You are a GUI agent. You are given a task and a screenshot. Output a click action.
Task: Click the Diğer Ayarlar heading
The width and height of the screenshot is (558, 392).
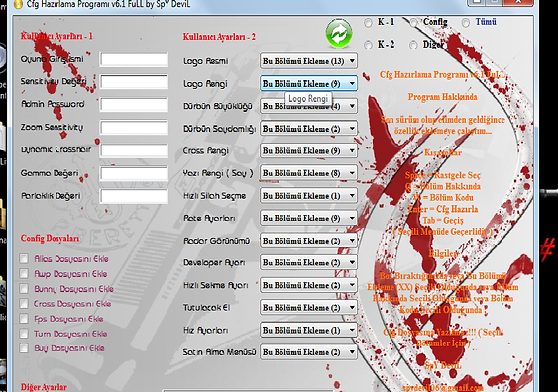(44, 387)
